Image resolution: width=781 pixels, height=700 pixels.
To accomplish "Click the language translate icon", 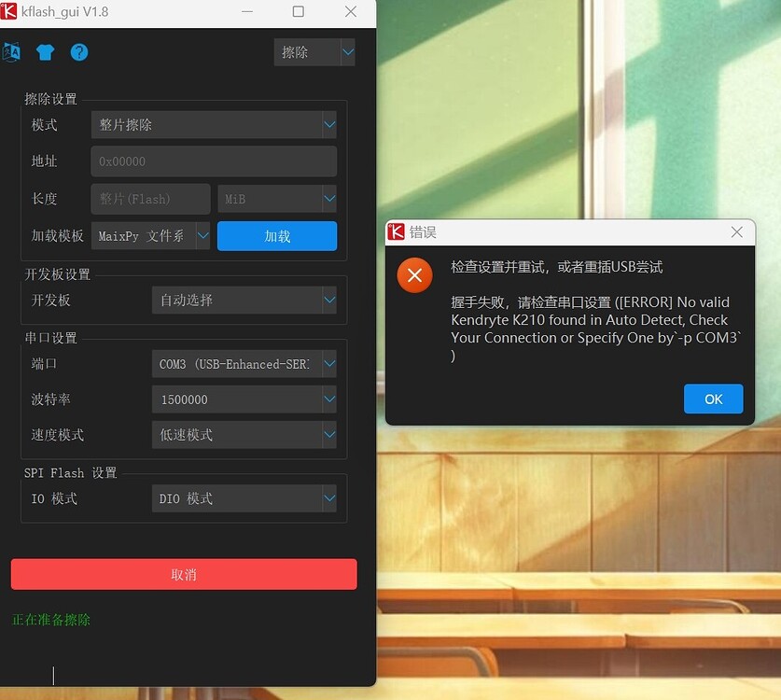I will click(11, 52).
